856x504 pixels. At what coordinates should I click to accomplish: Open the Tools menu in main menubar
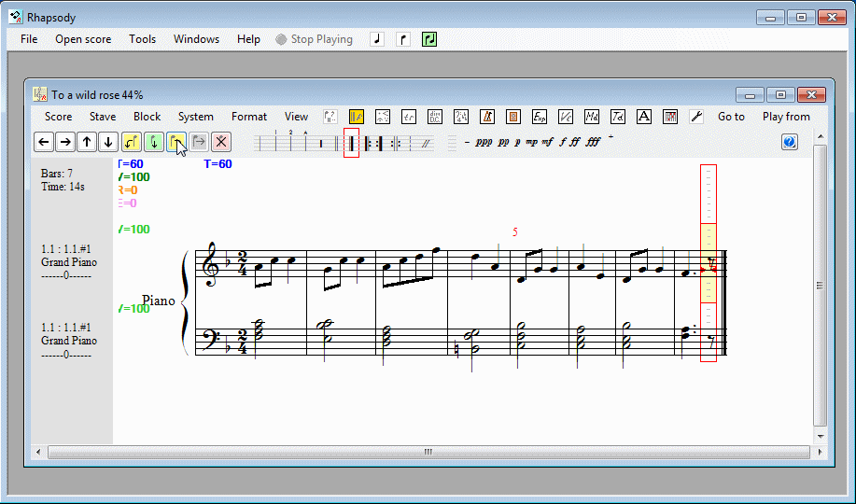point(142,39)
